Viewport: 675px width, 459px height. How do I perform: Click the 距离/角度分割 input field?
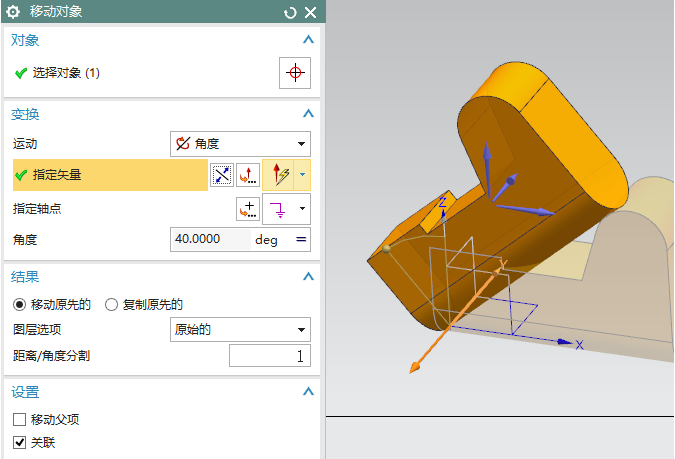click(269, 356)
